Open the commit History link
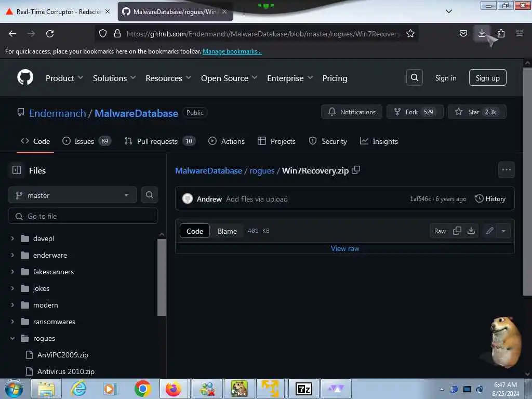The height and width of the screenshot is (399, 532). pos(490,198)
